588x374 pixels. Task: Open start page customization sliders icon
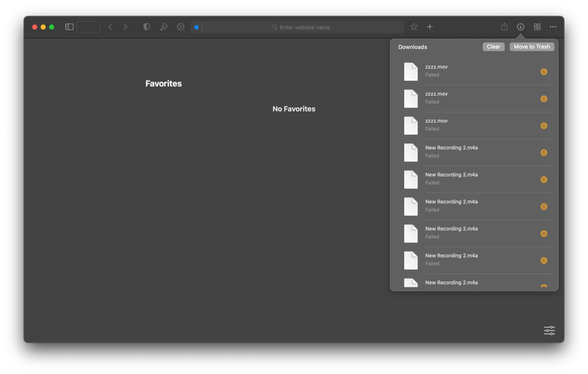click(549, 330)
